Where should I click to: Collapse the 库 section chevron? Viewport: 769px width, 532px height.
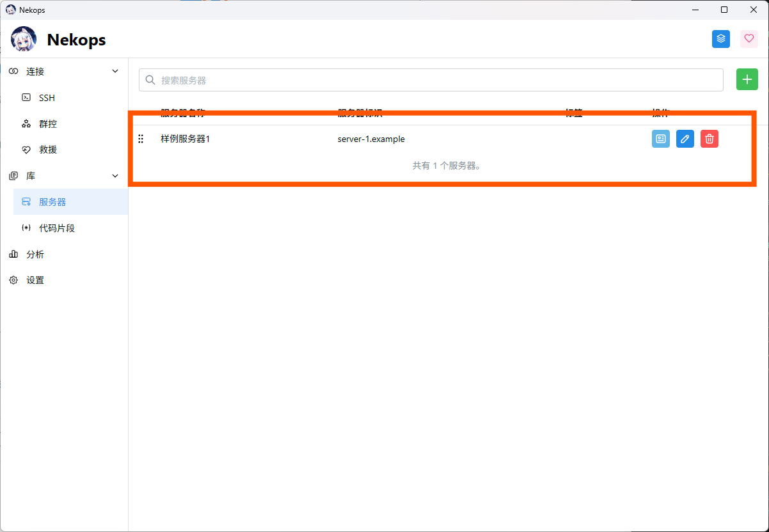(x=115, y=176)
